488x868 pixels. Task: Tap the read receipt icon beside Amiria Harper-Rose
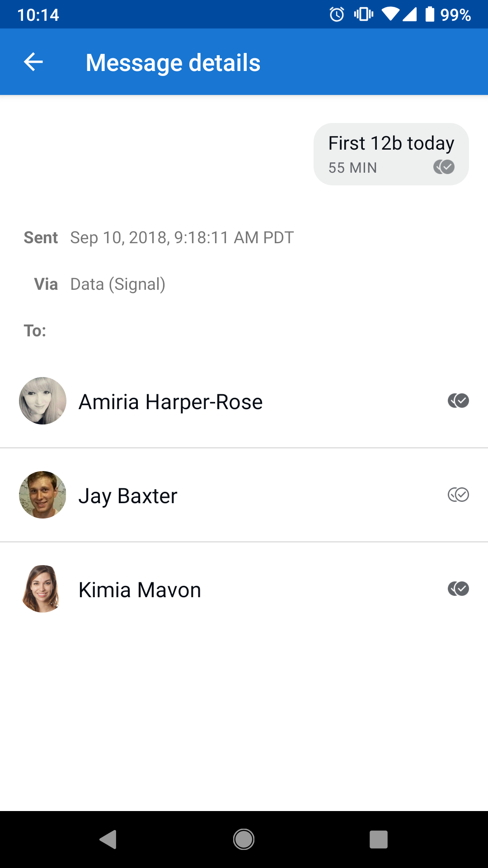coord(458,401)
